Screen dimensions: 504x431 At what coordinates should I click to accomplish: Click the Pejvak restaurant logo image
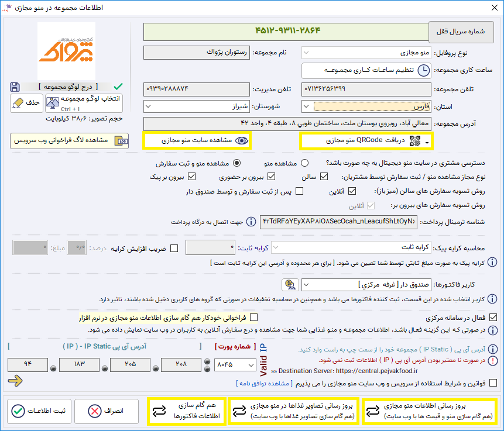pyautogui.click(x=66, y=51)
